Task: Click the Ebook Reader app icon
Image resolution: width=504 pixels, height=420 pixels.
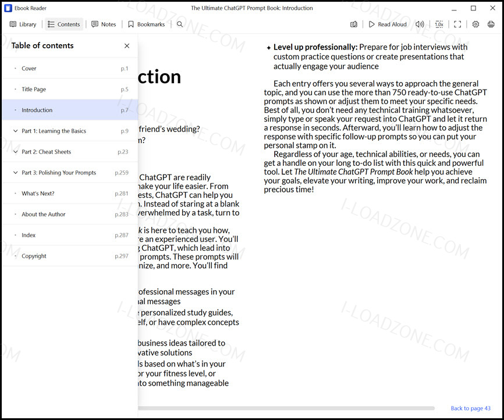Action: tap(8, 8)
